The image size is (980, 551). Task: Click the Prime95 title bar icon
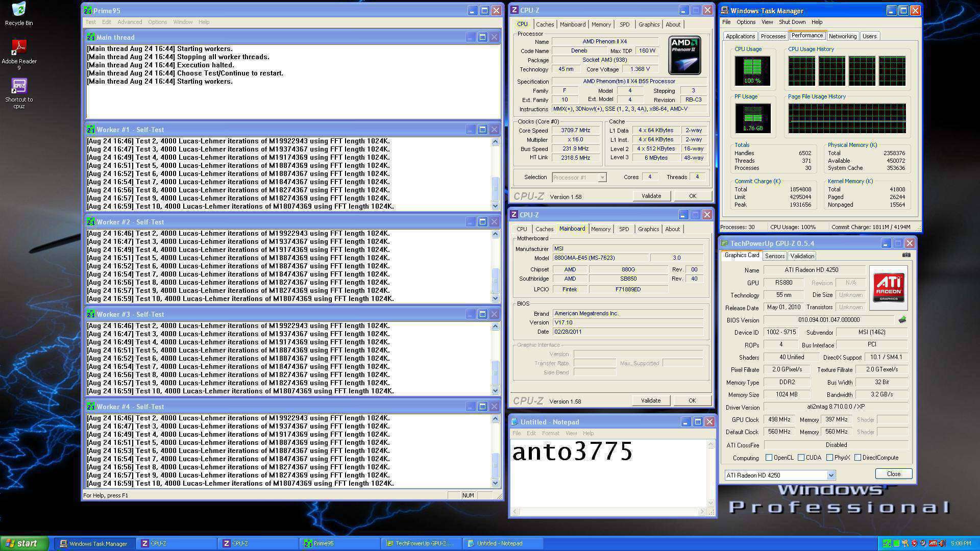click(x=88, y=10)
